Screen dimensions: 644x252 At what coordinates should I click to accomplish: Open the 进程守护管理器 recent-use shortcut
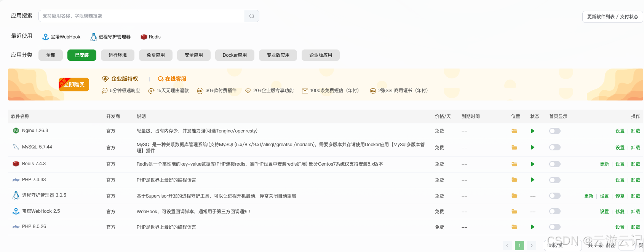point(110,37)
